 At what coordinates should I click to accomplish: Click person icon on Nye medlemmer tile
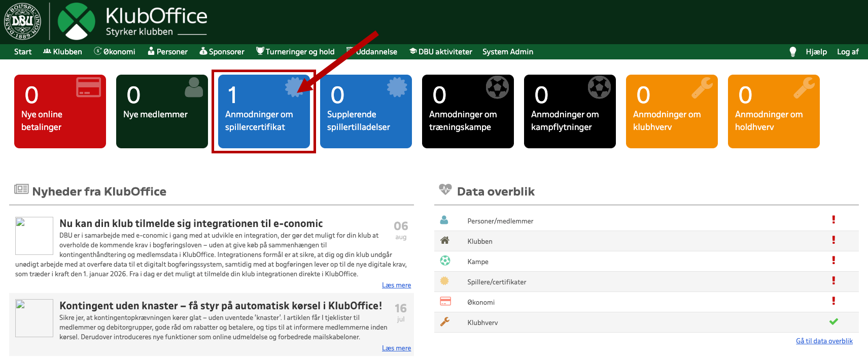[x=193, y=87]
